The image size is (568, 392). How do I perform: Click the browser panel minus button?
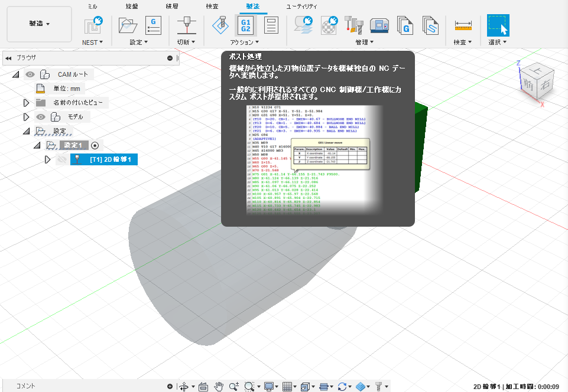point(170,58)
